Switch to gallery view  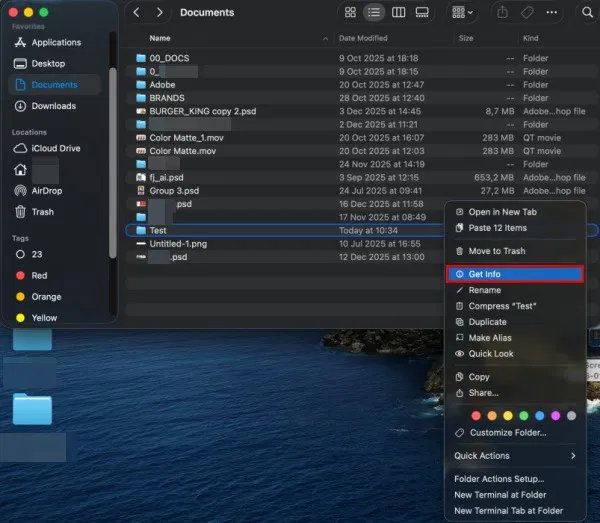click(x=422, y=13)
